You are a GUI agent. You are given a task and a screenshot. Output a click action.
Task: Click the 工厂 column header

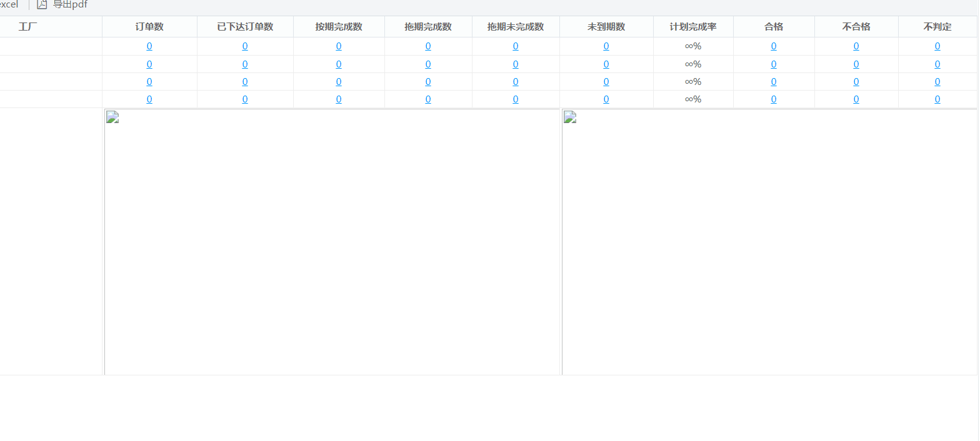28,27
